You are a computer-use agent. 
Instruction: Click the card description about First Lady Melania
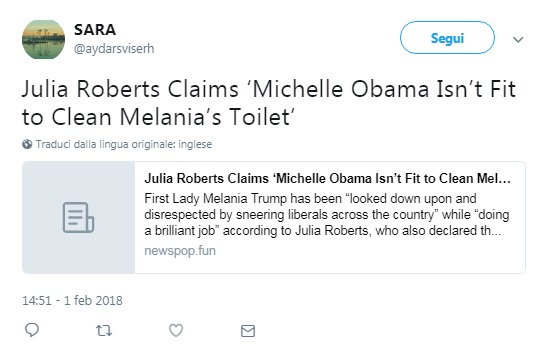pyautogui.click(x=327, y=215)
